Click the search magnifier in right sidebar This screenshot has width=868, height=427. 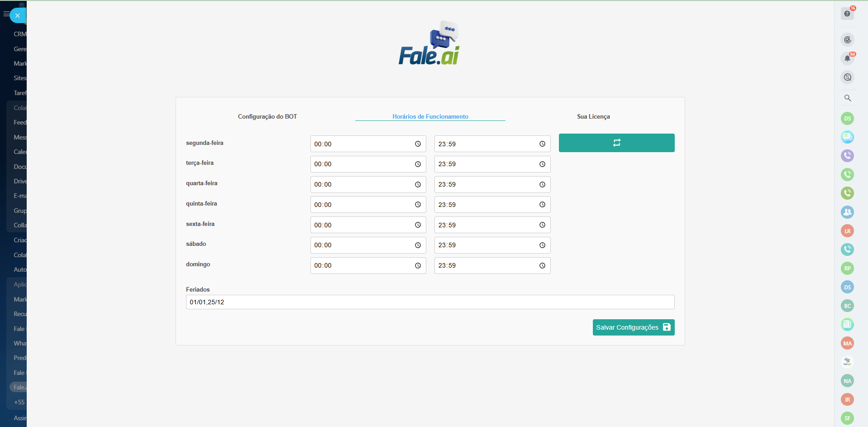[x=847, y=98]
